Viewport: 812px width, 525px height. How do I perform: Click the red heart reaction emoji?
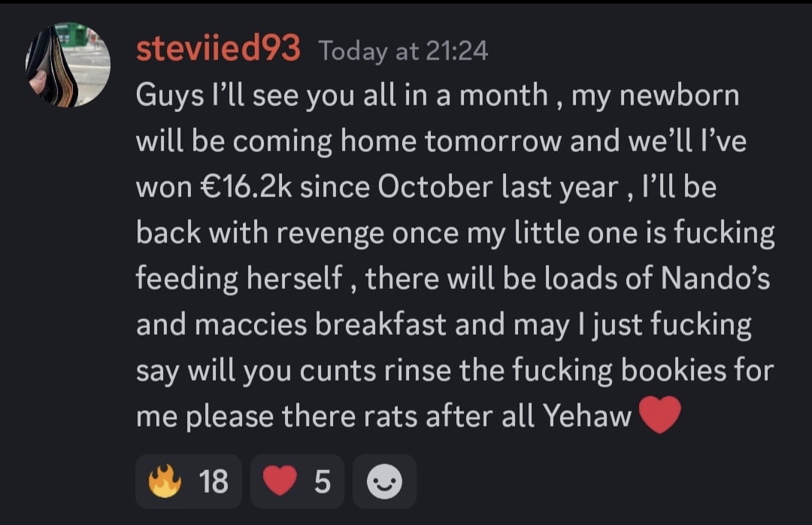pyautogui.click(x=280, y=481)
